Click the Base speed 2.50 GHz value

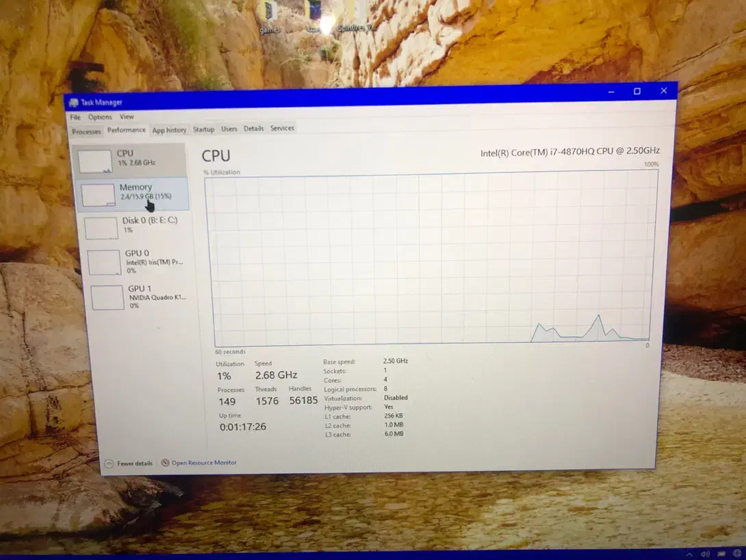tap(396, 361)
